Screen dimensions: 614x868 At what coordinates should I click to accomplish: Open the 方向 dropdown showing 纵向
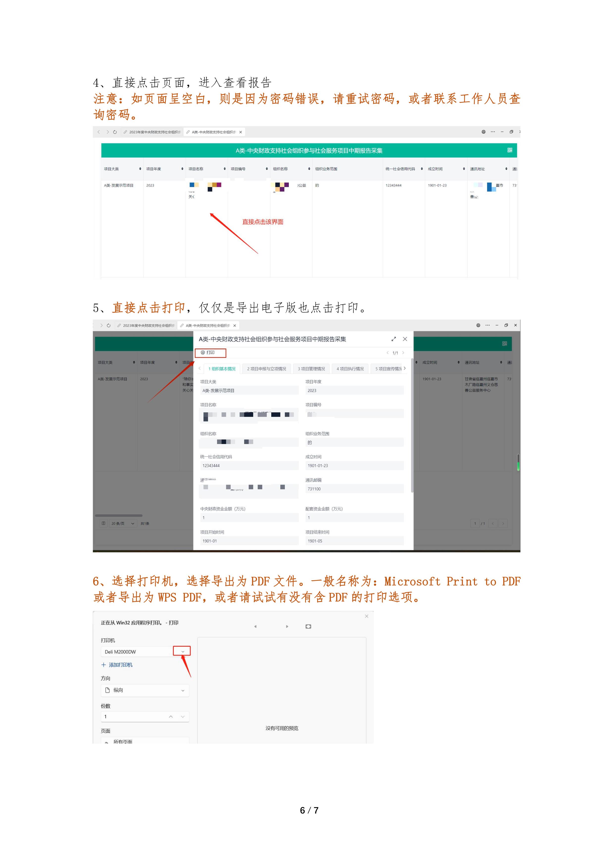[145, 690]
